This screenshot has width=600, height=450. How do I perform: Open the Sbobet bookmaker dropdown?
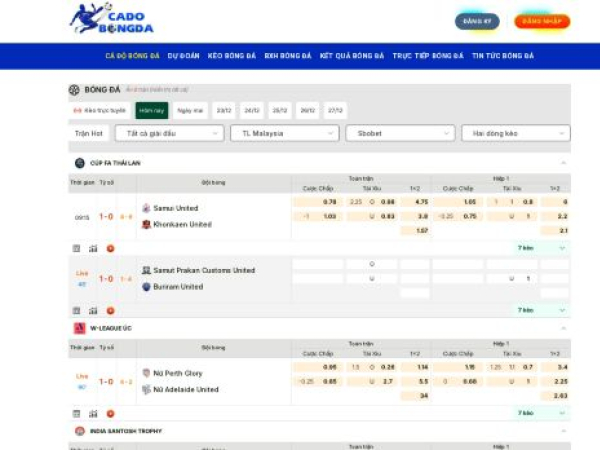pos(399,133)
